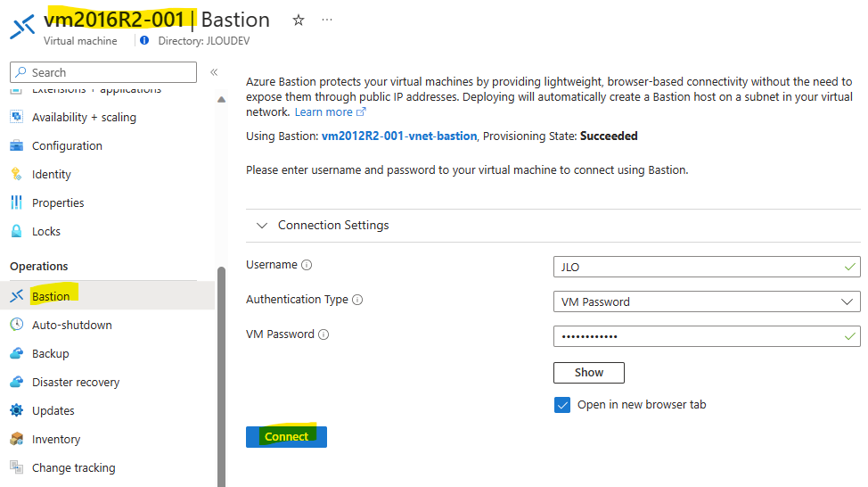Click the Inventory box icon

[x=17, y=439]
